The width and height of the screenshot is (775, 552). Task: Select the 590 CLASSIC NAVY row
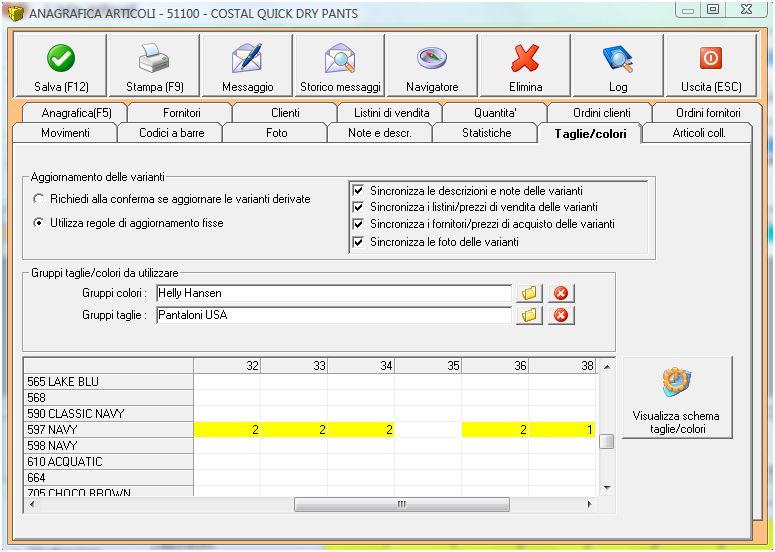(x=109, y=414)
